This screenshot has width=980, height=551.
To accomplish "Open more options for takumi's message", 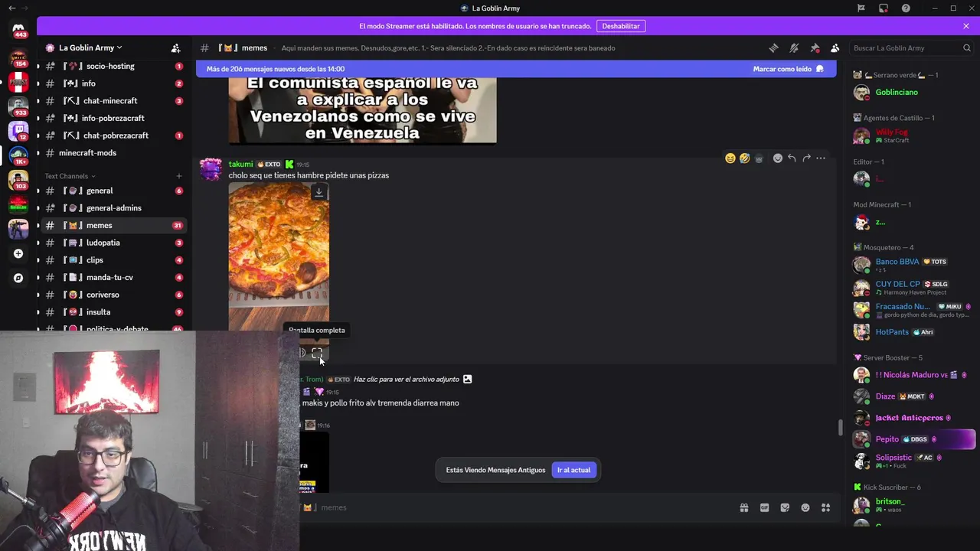I will coord(821,158).
